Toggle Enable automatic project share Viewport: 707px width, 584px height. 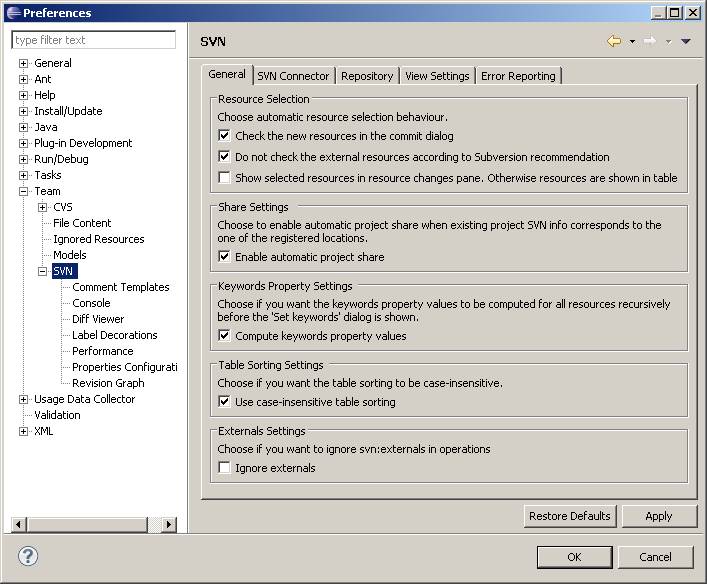pos(224,257)
